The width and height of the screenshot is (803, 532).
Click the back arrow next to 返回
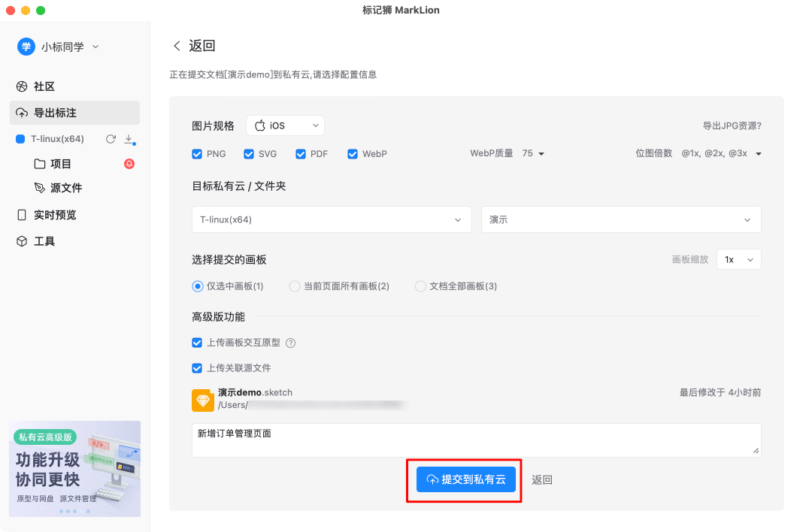[177, 46]
